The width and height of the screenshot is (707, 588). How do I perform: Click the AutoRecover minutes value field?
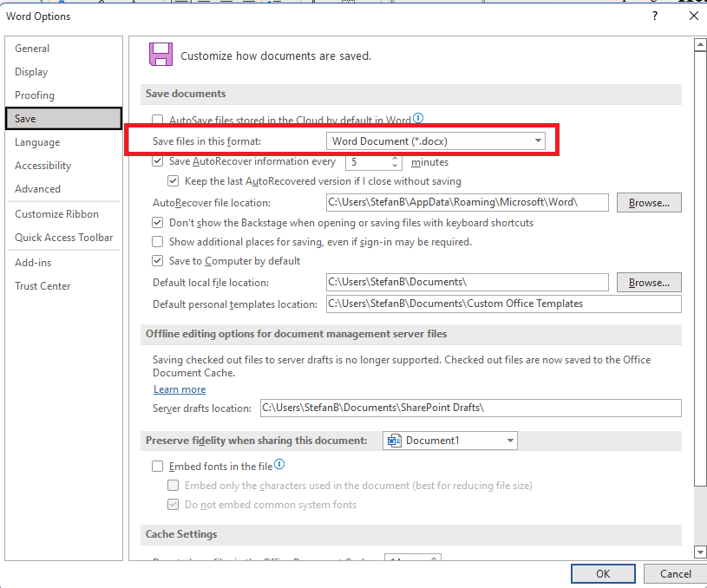(x=368, y=162)
